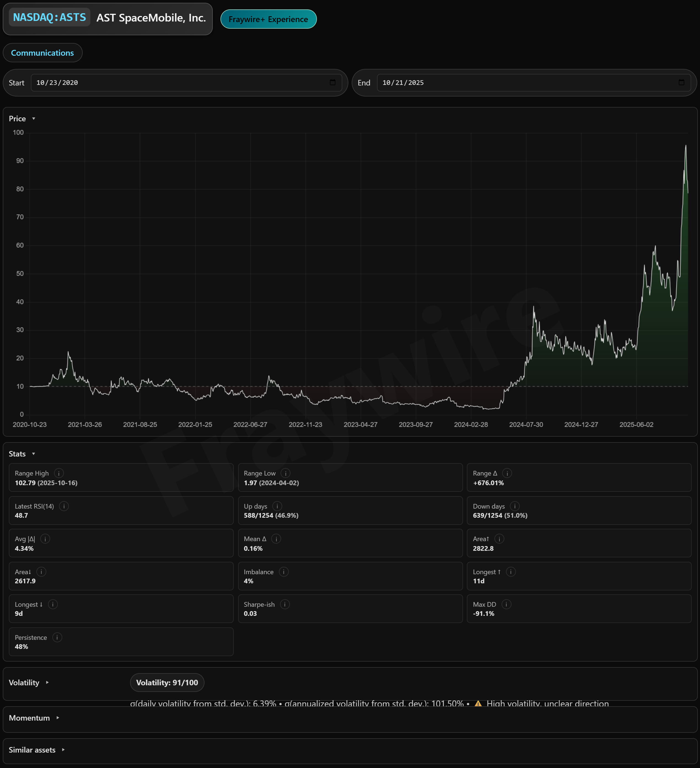Show info for the Persistence stat
The image size is (700, 768).
coord(57,637)
